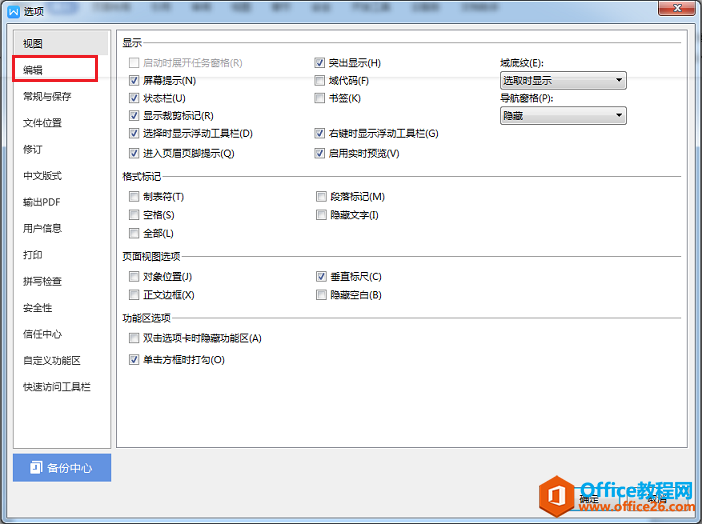Enable 域代码(F) checkbox
Image resolution: width=702 pixels, height=524 pixels.
[x=319, y=81]
